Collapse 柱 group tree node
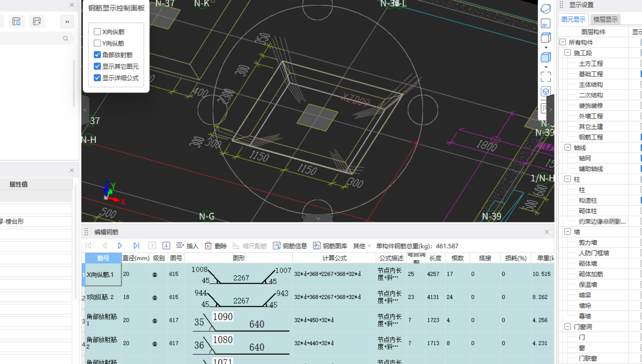 [x=567, y=179]
